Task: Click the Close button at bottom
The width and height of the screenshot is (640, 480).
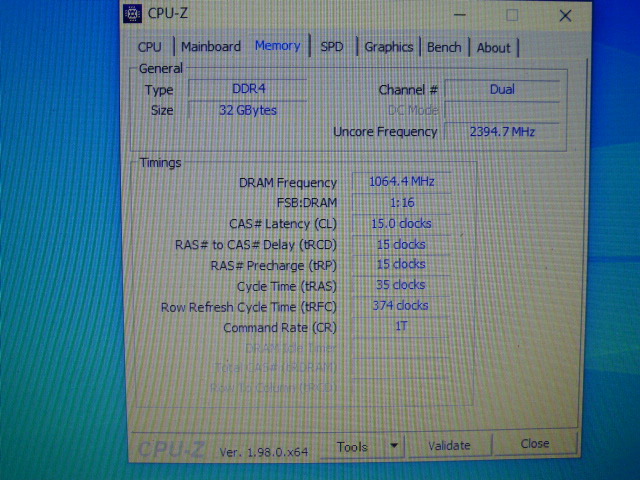Action: (x=535, y=444)
